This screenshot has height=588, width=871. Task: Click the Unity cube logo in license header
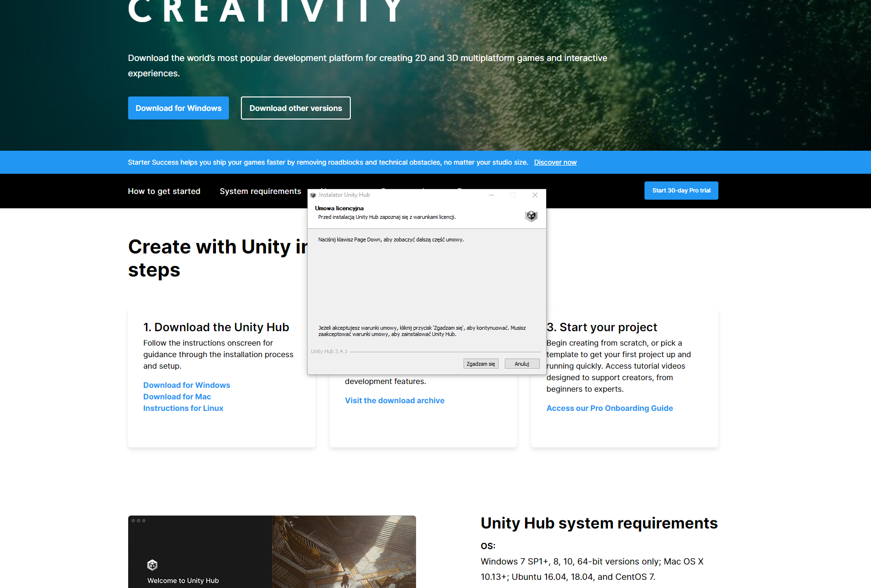(x=531, y=216)
